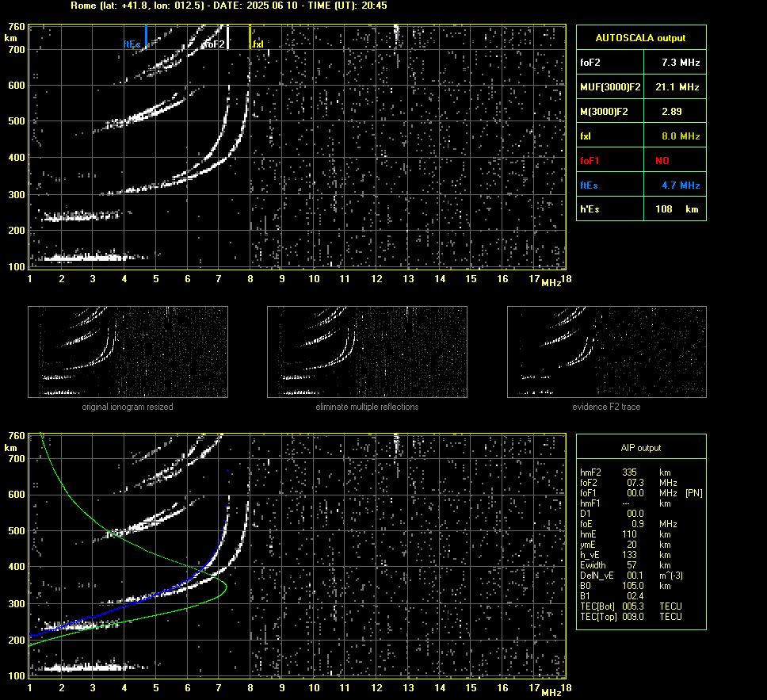This screenshot has width=767, height=700.
Task: Click the h'Es row label
Action: pyautogui.click(x=590, y=209)
